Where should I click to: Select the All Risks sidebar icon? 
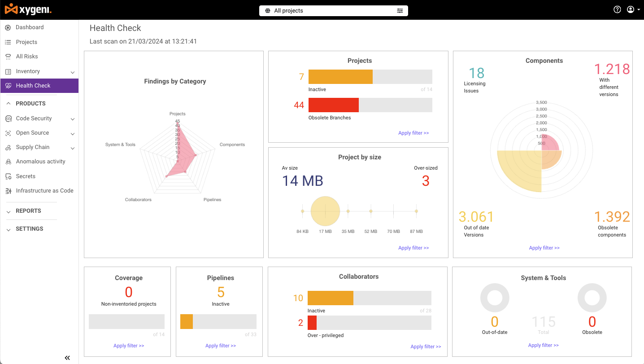click(x=8, y=56)
